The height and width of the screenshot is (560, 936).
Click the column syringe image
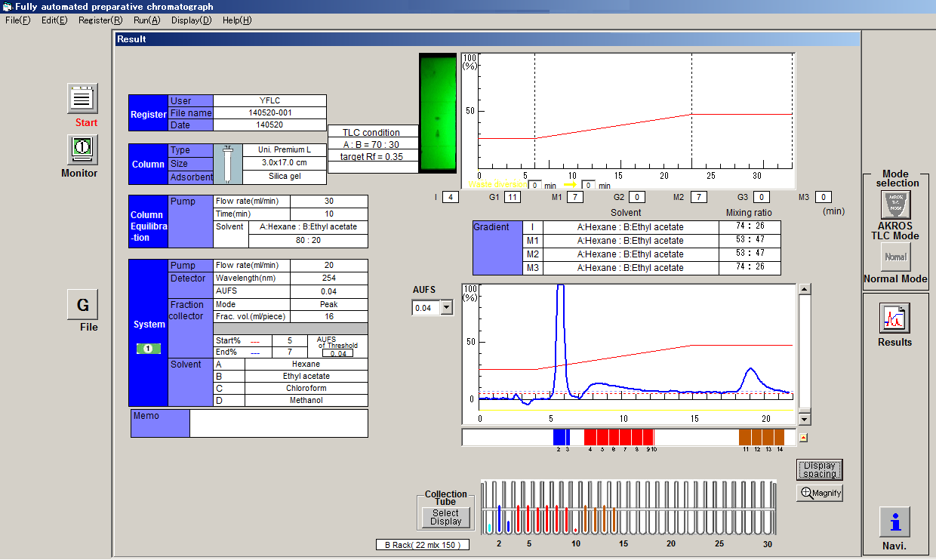point(228,164)
